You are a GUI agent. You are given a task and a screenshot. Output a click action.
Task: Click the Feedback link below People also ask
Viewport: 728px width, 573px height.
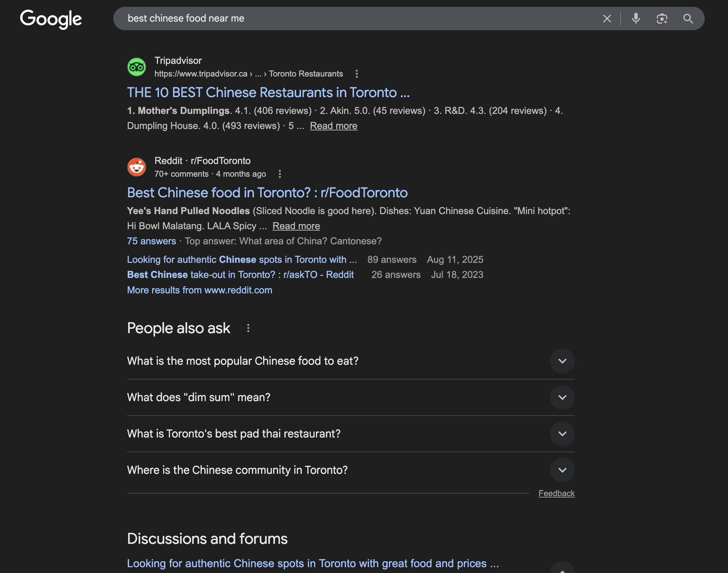(x=557, y=493)
